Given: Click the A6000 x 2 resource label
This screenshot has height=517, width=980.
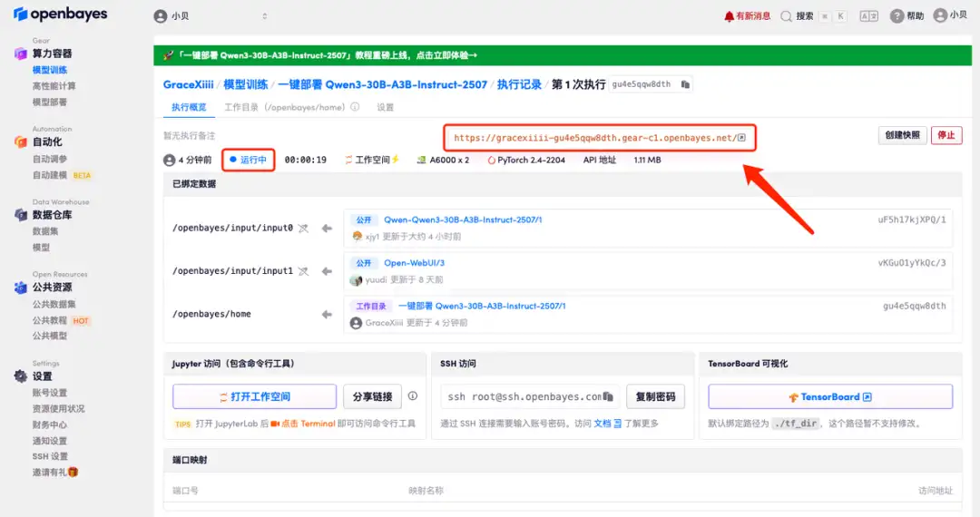Looking at the screenshot, I should (x=443, y=160).
